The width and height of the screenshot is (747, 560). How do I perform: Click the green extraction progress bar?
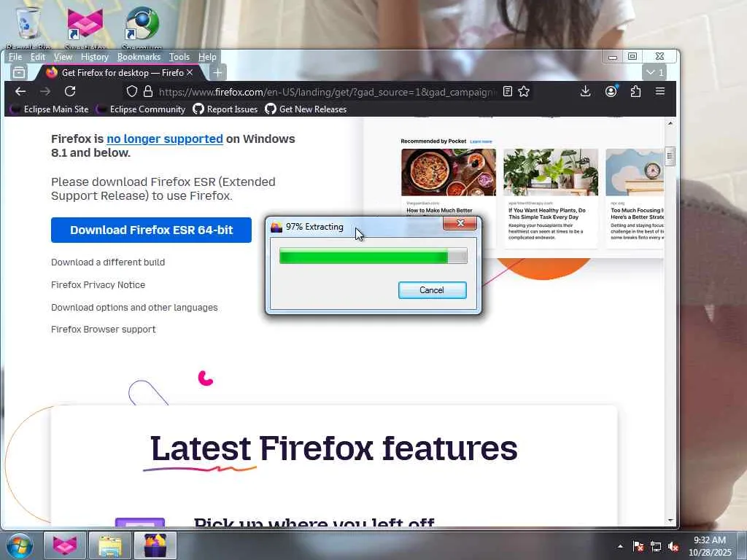pos(373,256)
